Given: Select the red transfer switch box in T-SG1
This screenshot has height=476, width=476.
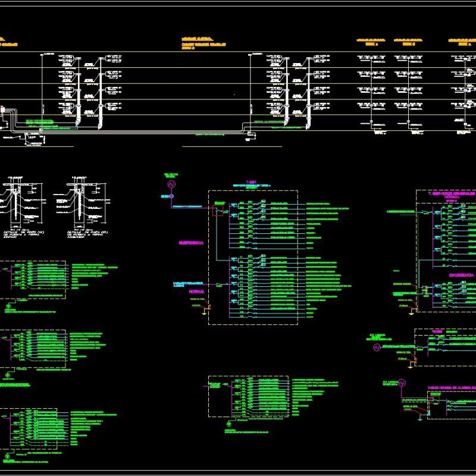Looking at the screenshot, I should [218, 211].
